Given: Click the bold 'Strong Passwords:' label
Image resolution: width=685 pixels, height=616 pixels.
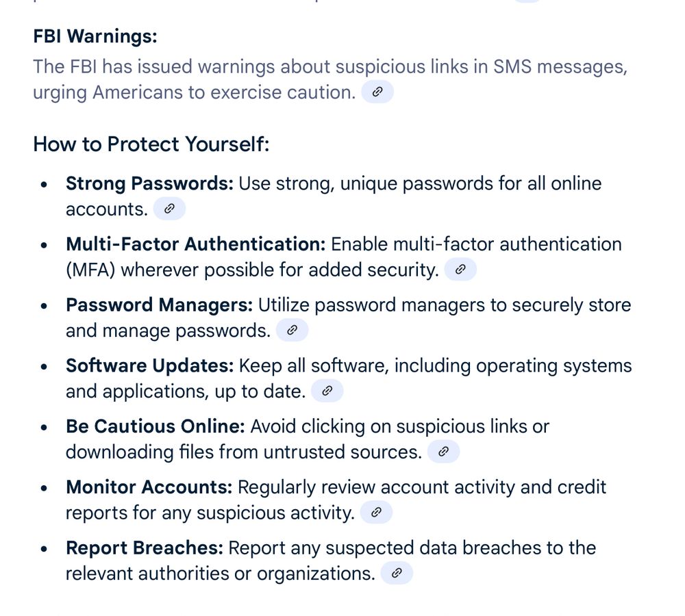Looking at the screenshot, I should click(x=150, y=184).
